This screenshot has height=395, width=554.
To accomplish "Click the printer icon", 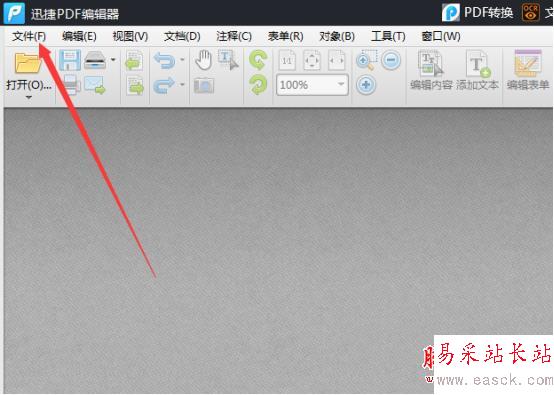I will (x=71, y=85).
